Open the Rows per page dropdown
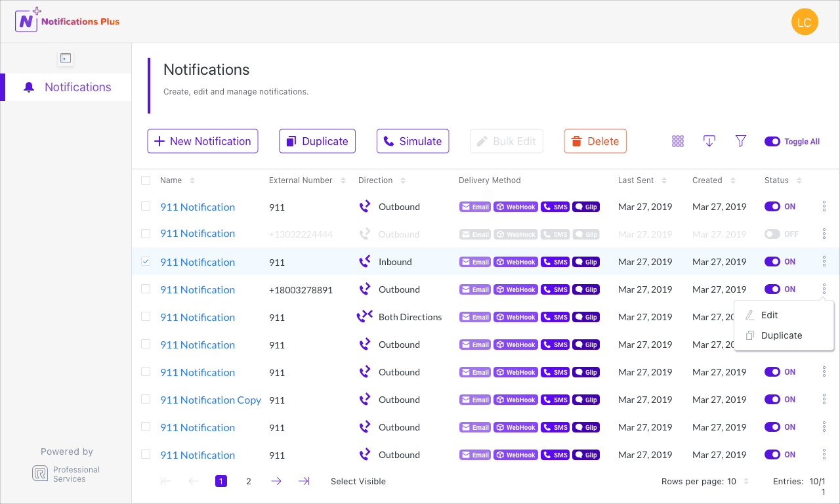 coord(705,482)
